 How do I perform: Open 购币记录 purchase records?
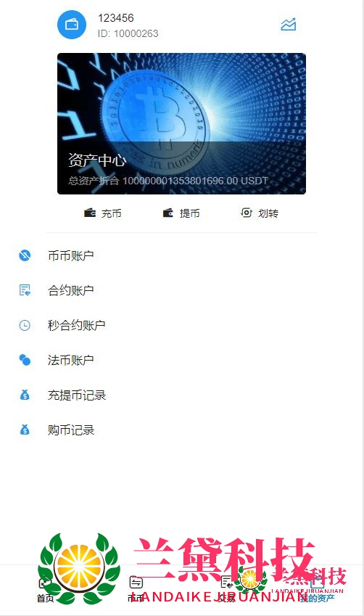point(182,430)
